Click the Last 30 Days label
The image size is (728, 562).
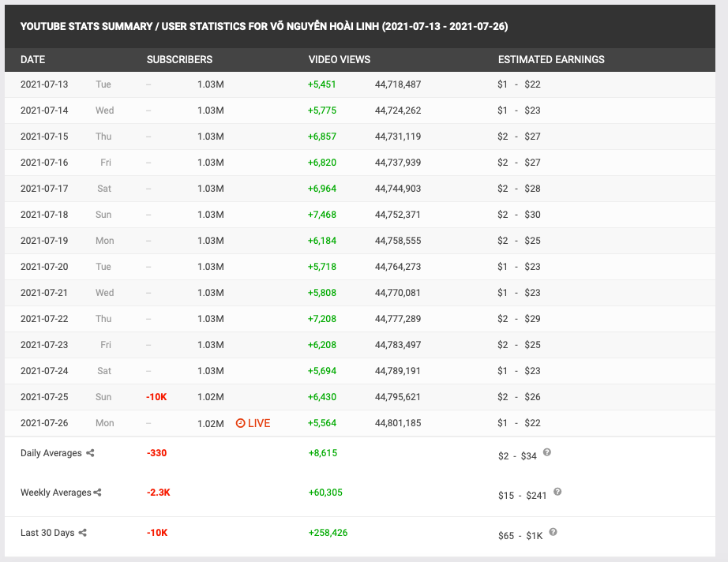pyautogui.click(x=47, y=533)
